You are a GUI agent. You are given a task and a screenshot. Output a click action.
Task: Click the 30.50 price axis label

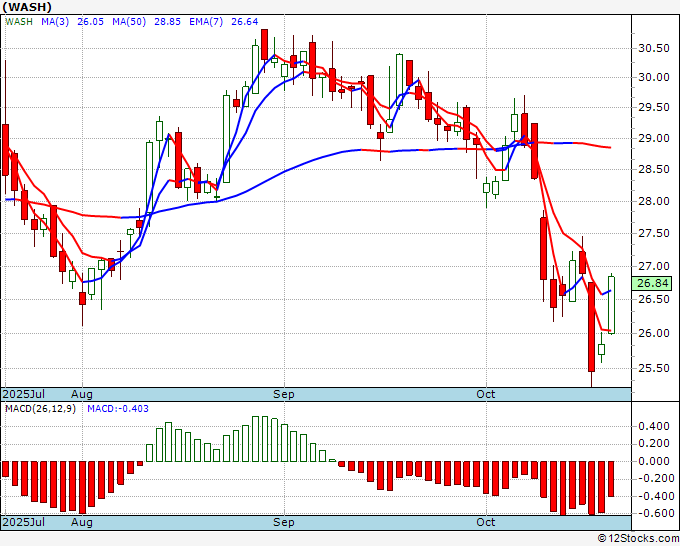point(654,49)
